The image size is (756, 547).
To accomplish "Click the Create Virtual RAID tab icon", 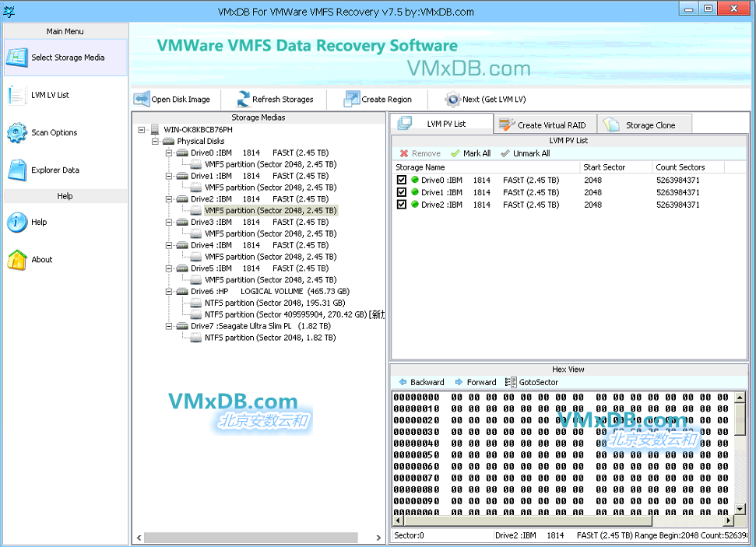I will point(507,124).
